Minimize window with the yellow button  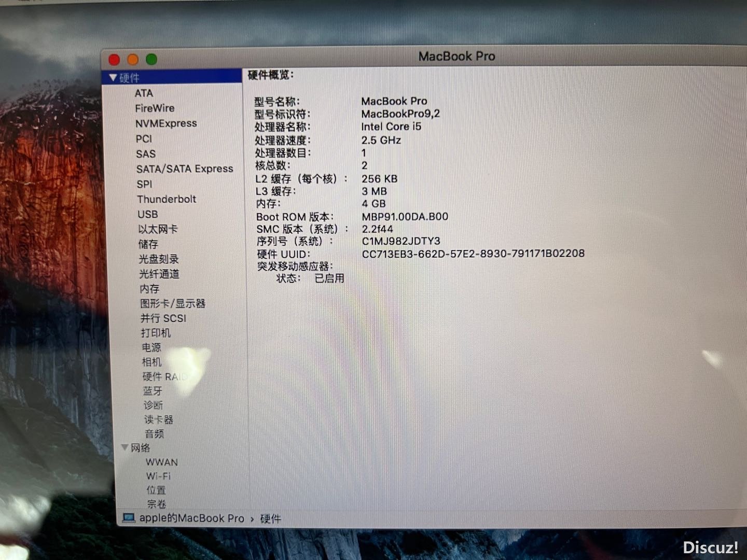(133, 60)
